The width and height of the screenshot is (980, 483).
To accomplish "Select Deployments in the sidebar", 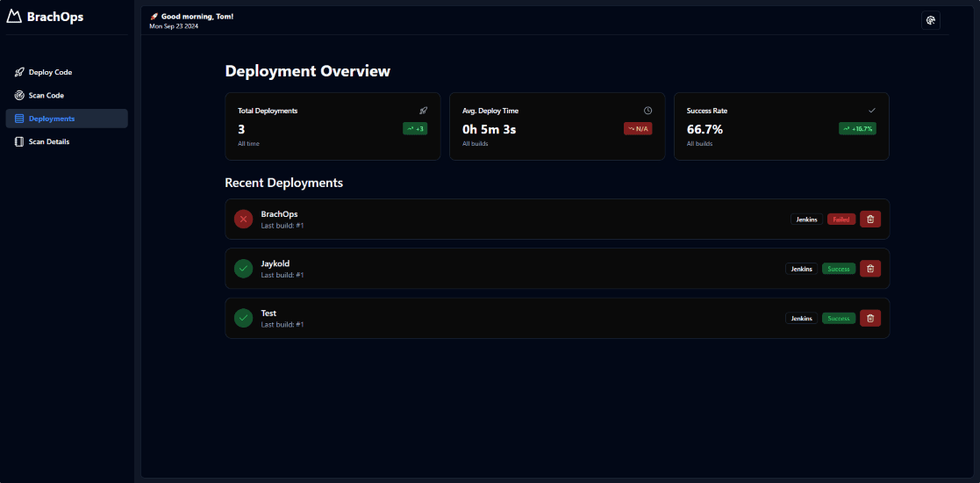I will point(67,119).
